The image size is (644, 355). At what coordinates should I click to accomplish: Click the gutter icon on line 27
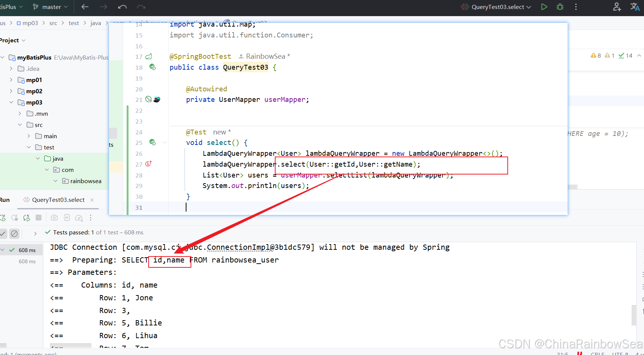[148, 164]
